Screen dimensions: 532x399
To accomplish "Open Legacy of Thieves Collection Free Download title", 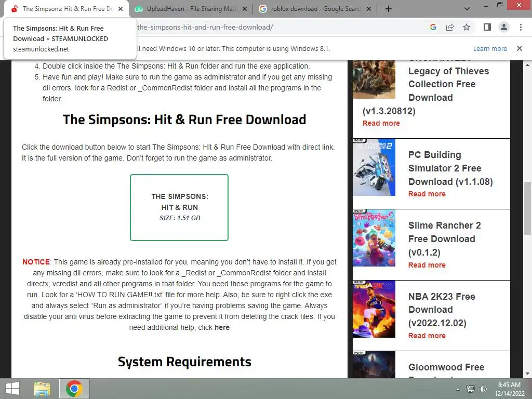I will [448, 84].
